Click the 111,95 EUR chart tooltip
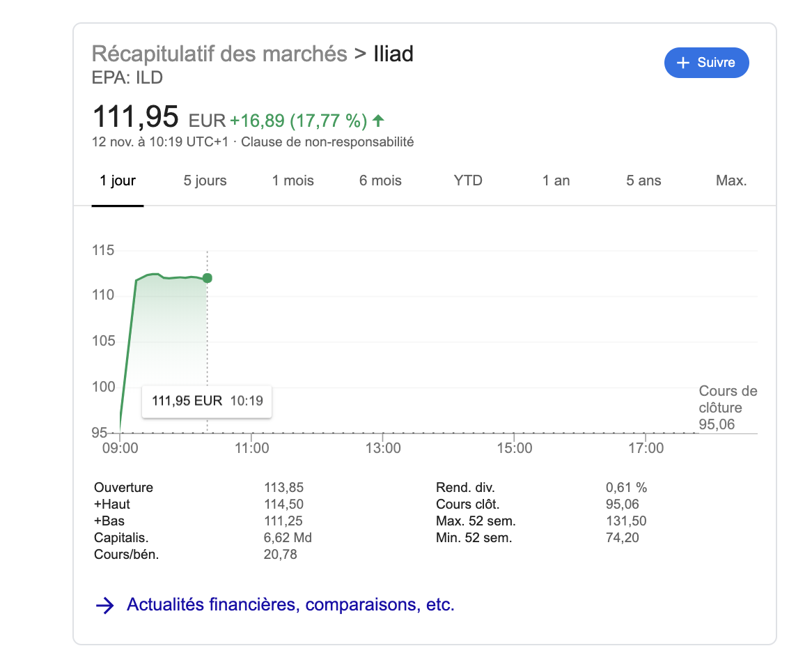812x669 pixels. (x=206, y=401)
